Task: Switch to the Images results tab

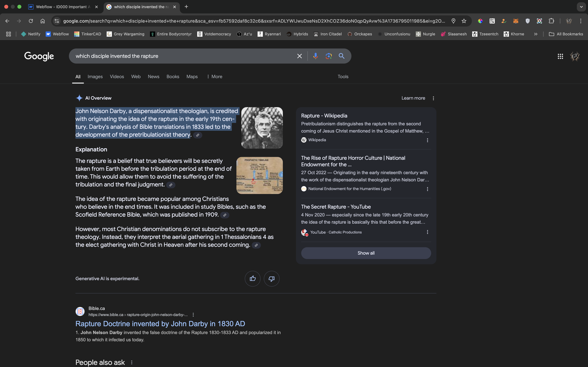Action: pyautogui.click(x=95, y=77)
